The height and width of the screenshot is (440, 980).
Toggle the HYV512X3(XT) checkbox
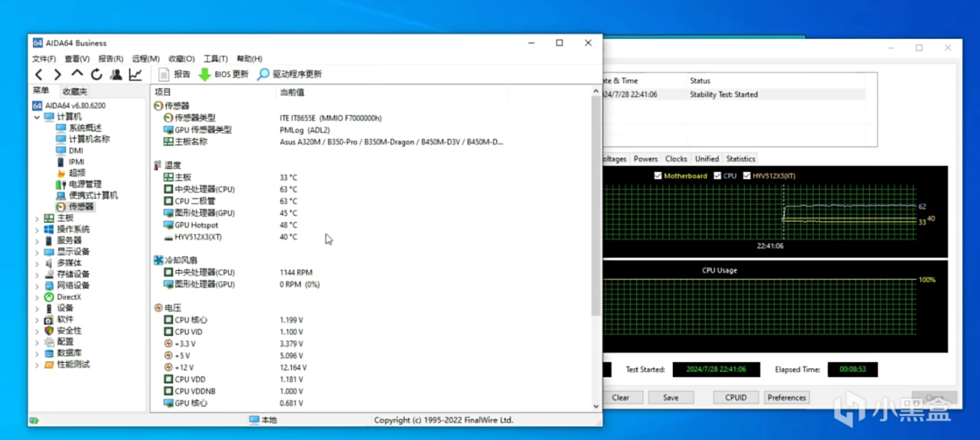(x=746, y=176)
